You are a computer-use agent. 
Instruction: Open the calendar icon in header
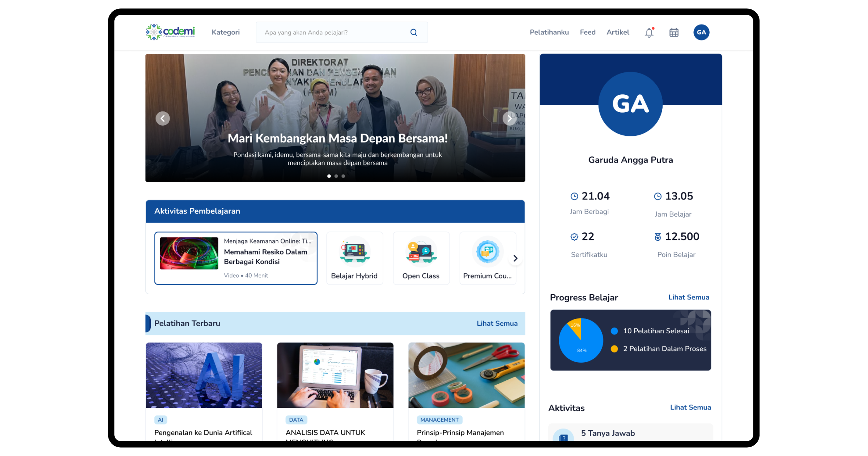point(674,33)
